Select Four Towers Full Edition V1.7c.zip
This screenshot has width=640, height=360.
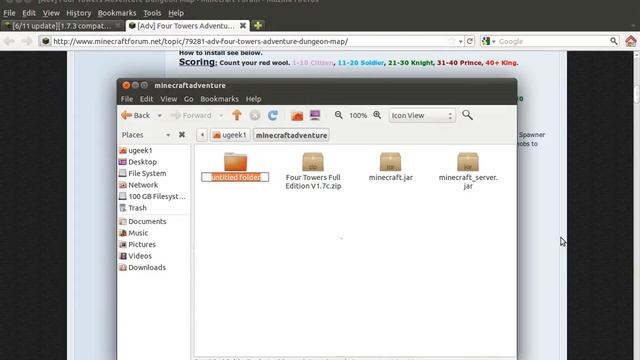[x=313, y=171]
